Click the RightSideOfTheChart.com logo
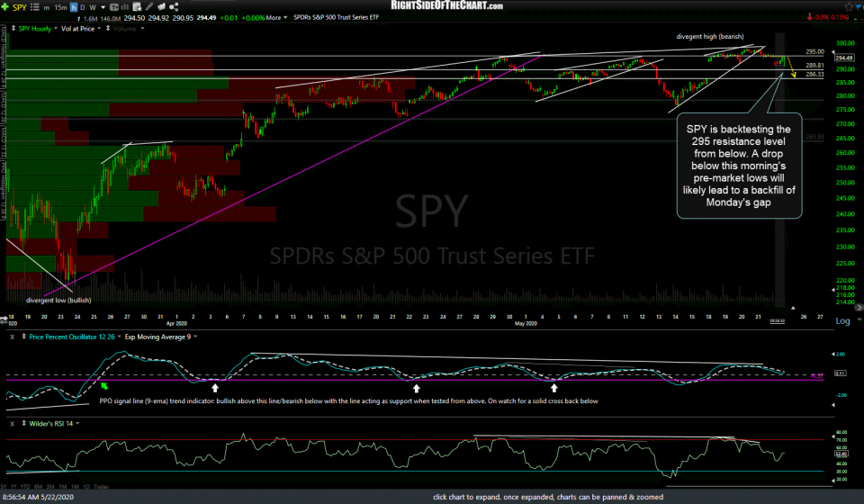This screenshot has height=504, width=864. point(447,5)
